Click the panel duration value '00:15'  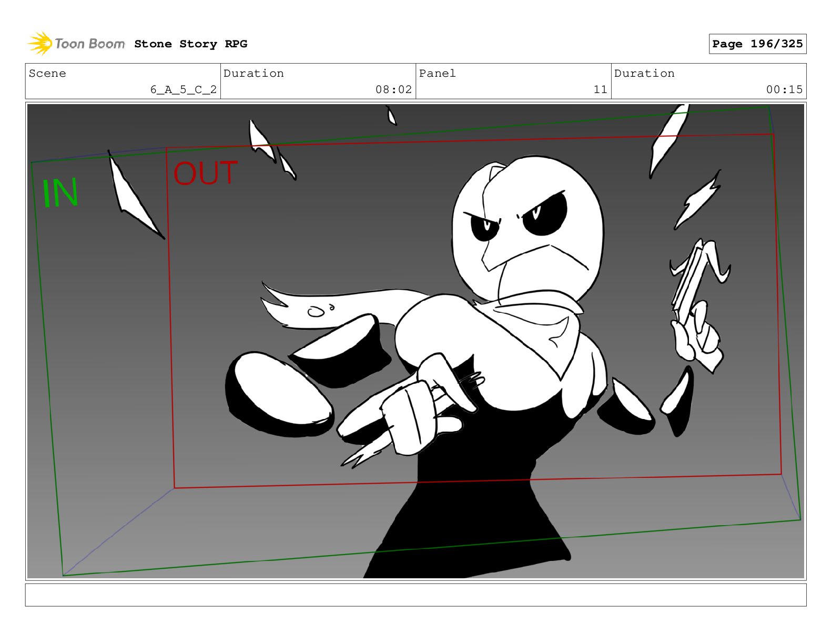coord(784,89)
